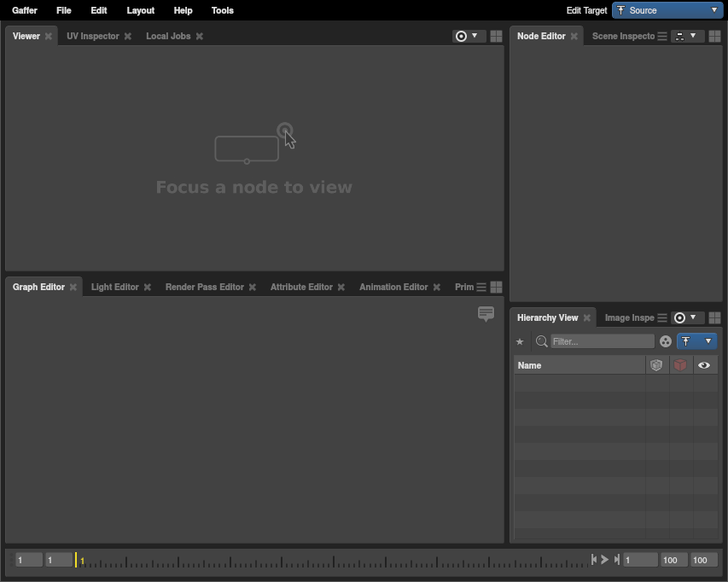728x582 pixels.
Task: Toggle the eye visibility column header
Action: (704, 365)
